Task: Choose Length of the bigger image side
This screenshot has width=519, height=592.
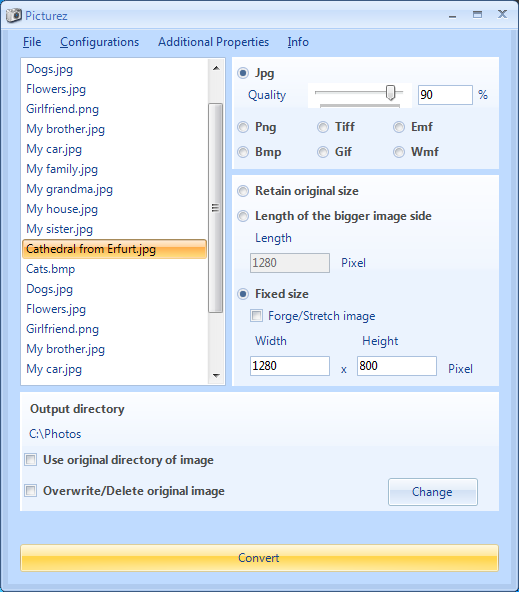Action: 243,216
